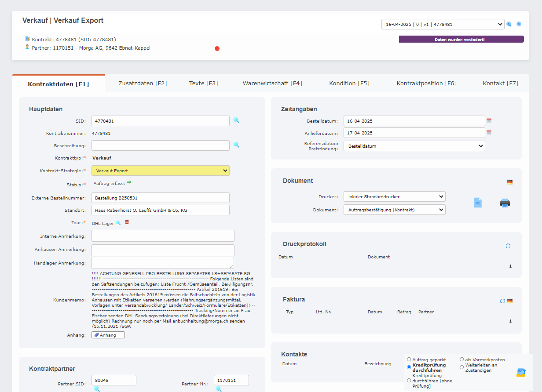The height and width of the screenshot is (392, 542).
Task: Click the green arrow next to Auftrag erfasst status
Action: coord(129,182)
